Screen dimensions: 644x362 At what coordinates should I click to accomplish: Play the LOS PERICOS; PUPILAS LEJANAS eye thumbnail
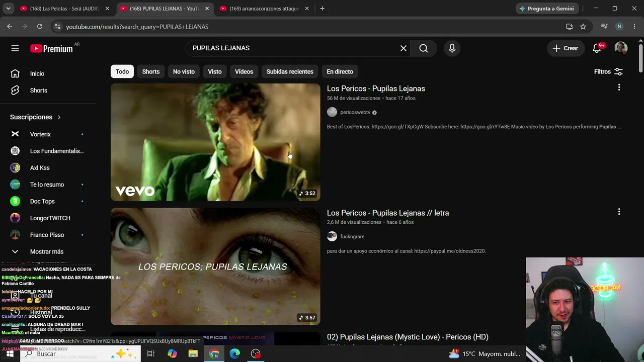coord(215,266)
